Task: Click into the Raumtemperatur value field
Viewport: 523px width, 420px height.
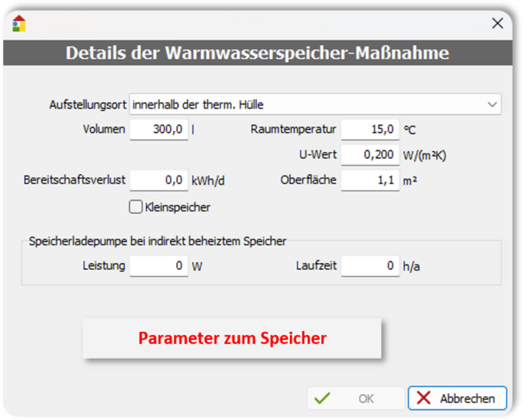Action: pos(370,129)
